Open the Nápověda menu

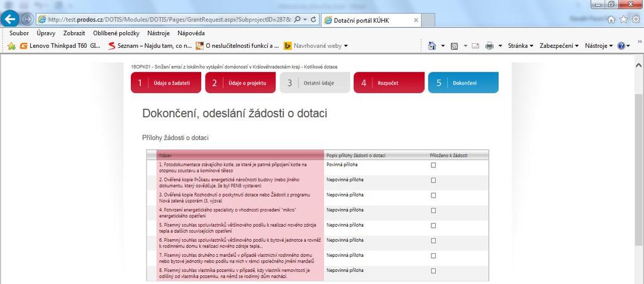191,33
